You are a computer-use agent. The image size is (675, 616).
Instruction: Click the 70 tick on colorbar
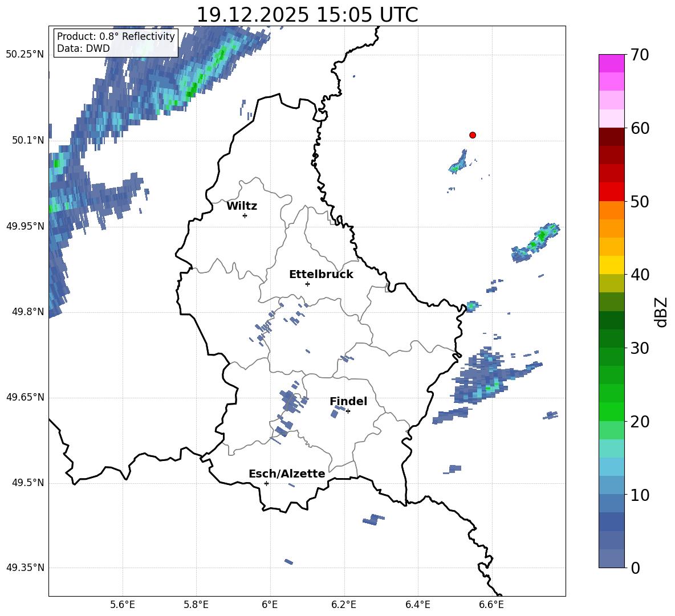point(640,55)
